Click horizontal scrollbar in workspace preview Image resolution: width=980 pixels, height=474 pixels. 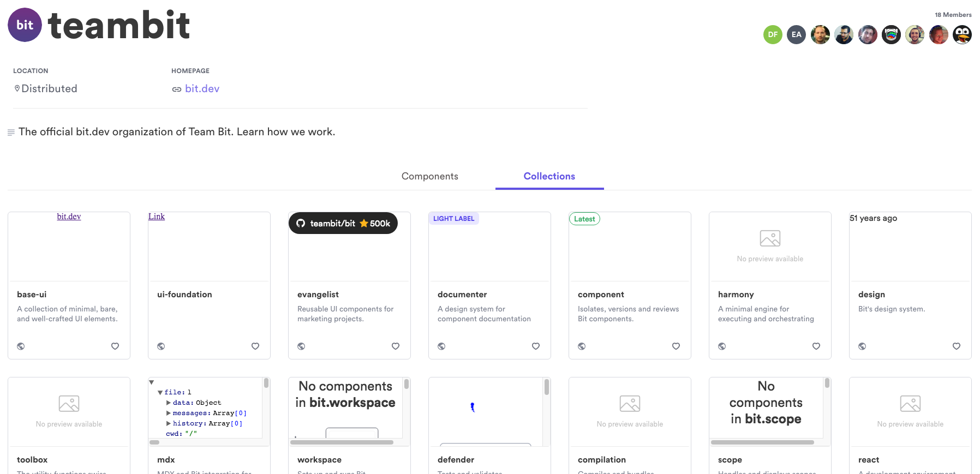342,442
